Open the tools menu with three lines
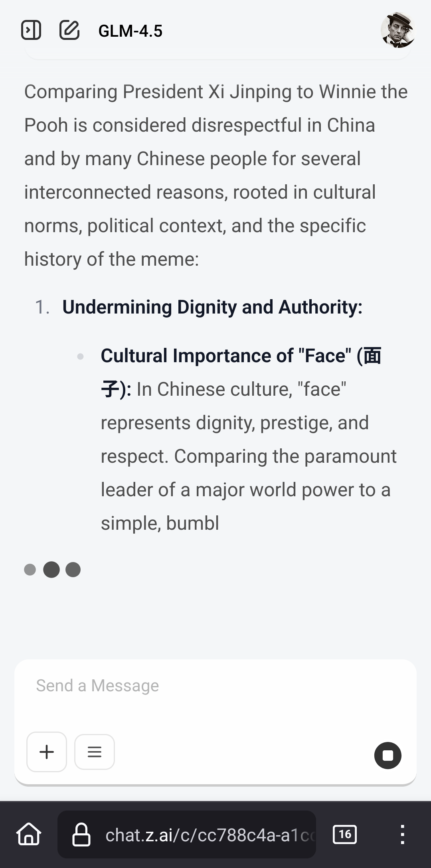Image resolution: width=431 pixels, height=868 pixels. coord(95,752)
